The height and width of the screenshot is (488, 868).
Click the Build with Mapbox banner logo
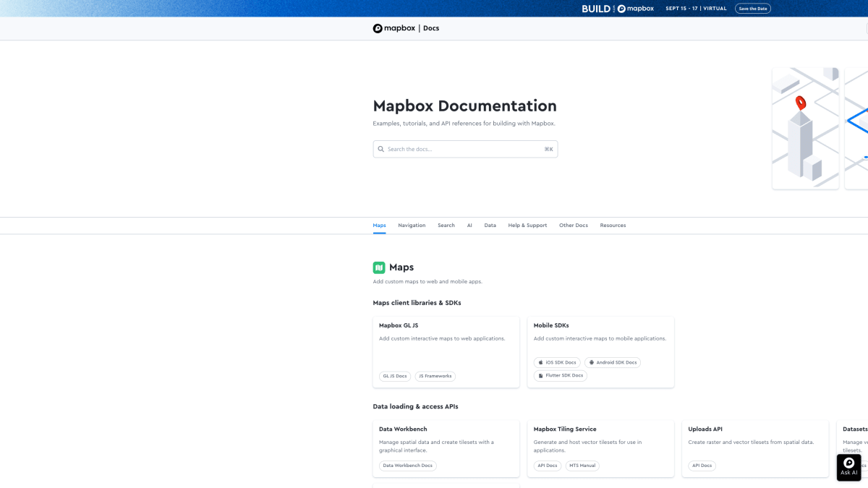point(618,9)
